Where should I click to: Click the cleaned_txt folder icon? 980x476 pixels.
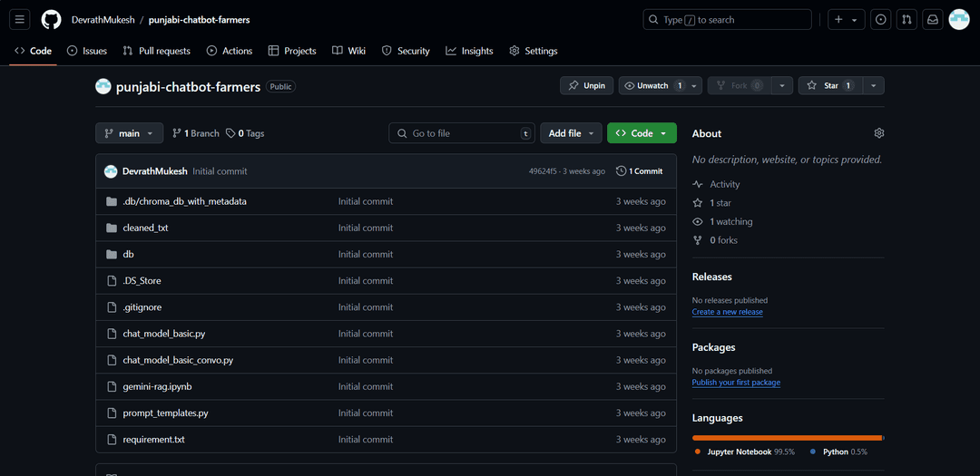pyautogui.click(x=112, y=228)
